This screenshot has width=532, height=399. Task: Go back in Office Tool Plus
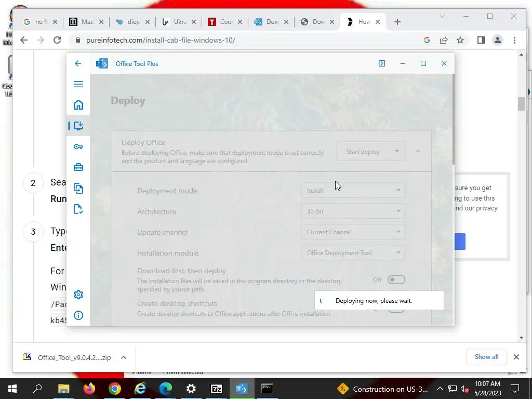pyautogui.click(x=78, y=63)
